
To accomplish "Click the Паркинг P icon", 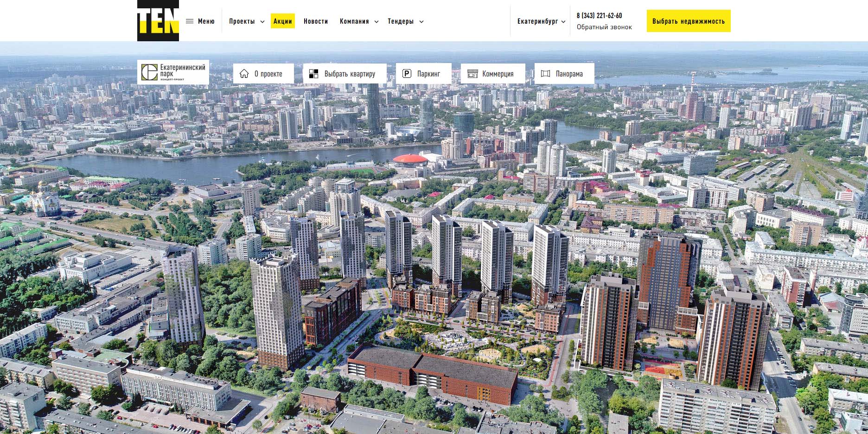I will (x=407, y=74).
